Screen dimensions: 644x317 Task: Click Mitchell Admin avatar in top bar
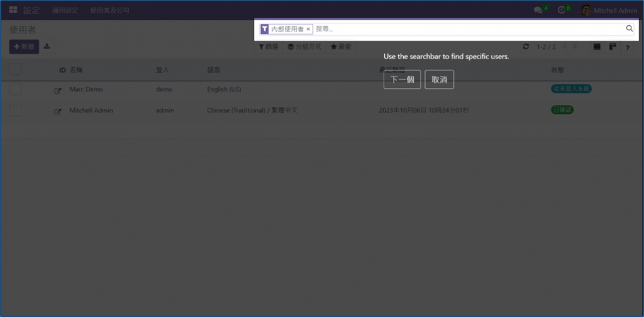tap(586, 10)
